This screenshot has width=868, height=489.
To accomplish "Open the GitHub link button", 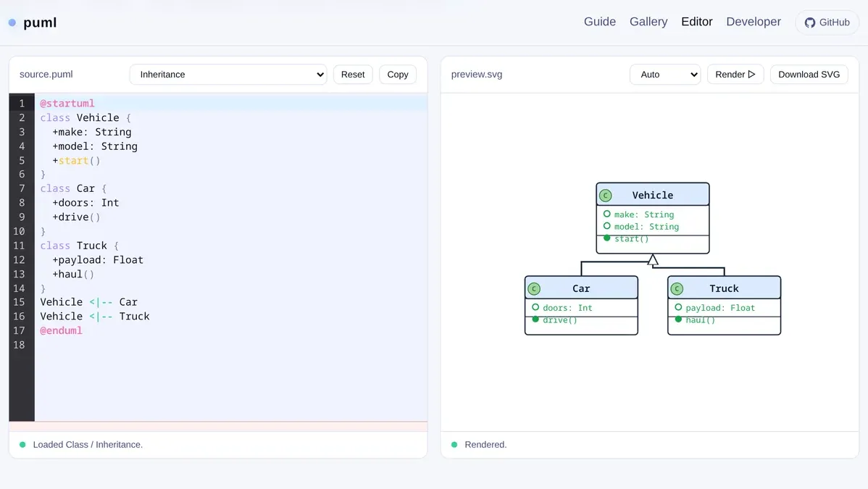I will click(827, 22).
